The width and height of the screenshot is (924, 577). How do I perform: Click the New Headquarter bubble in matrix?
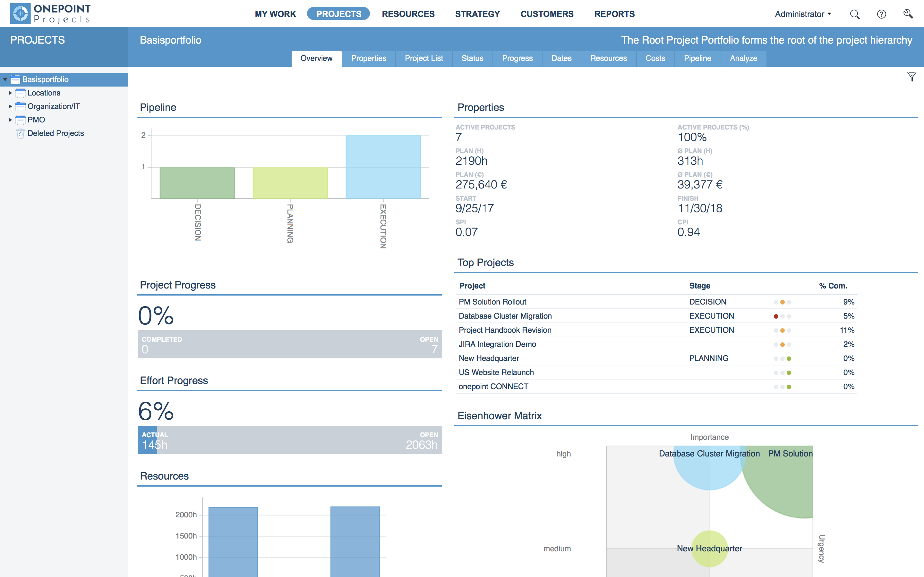coord(709,548)
